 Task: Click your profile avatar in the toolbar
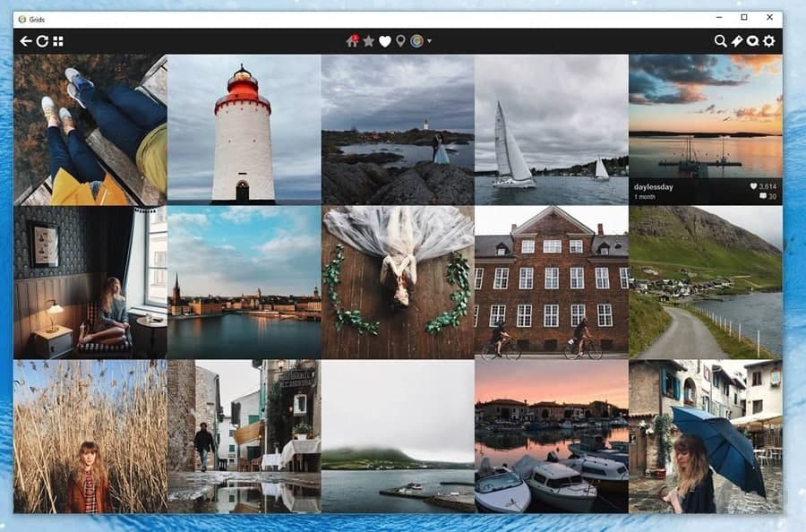pyautogui.click(x=416, y=41)
